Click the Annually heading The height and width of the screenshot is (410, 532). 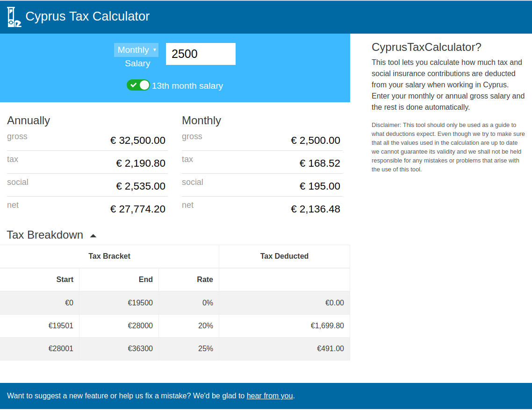click(x=29, y=120)
